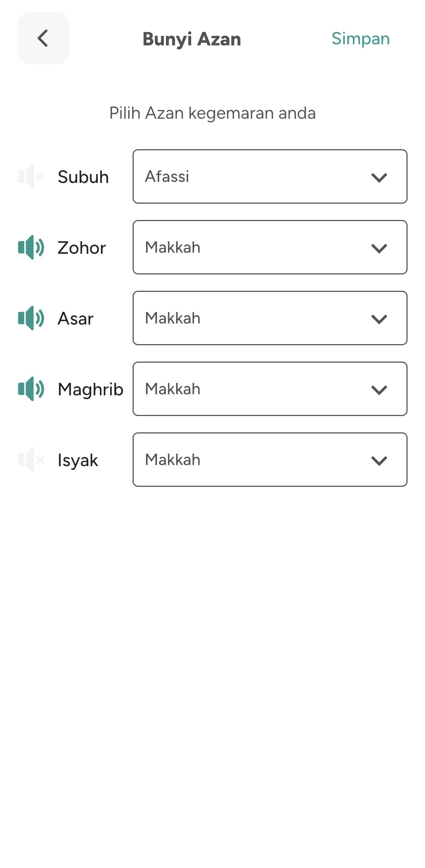Click the chevron in the Maghrib dropdown
This screenshot has height=868, width=425.
tap(379, 390)
